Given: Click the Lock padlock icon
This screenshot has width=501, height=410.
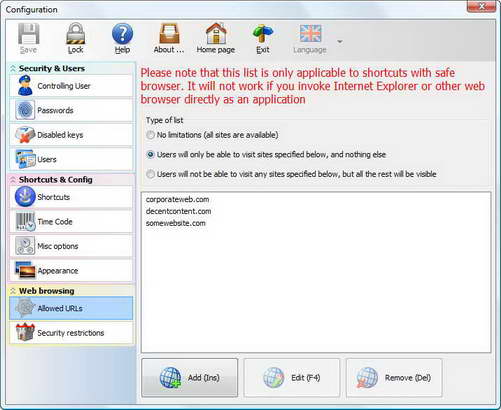Looking at the screenshot, I should tap(75, 33).
